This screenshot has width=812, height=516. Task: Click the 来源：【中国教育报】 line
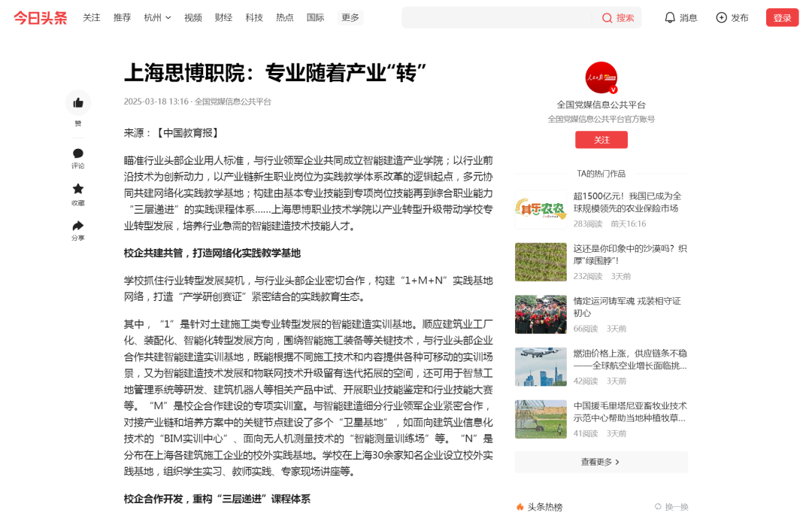click(173, 133)
